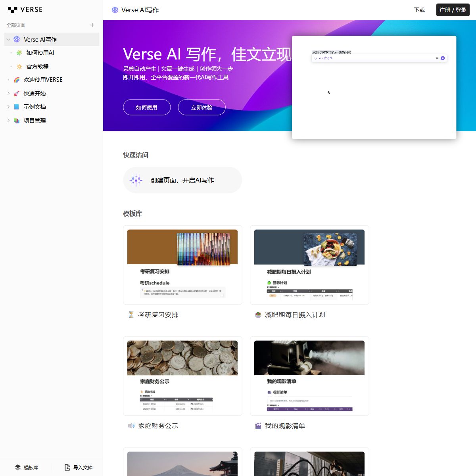The width and height of the screenshot is (476, 476).
Task: Click the AI写作 input field in demo preview
Action: 379,58
